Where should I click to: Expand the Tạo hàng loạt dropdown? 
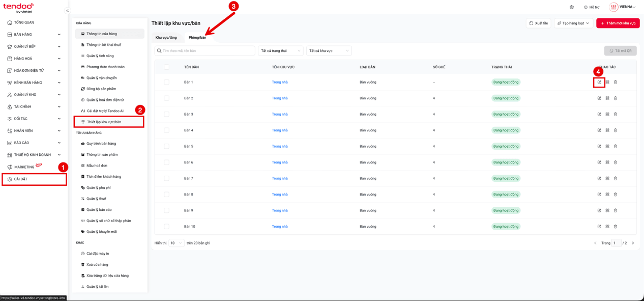click(573, 23)
